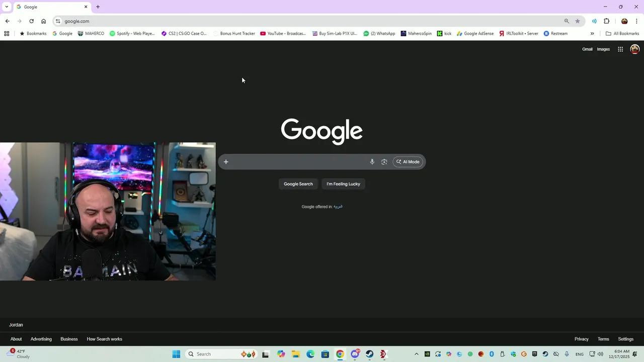Open the YouTube Broadcast bookmark

pos(283,34)
